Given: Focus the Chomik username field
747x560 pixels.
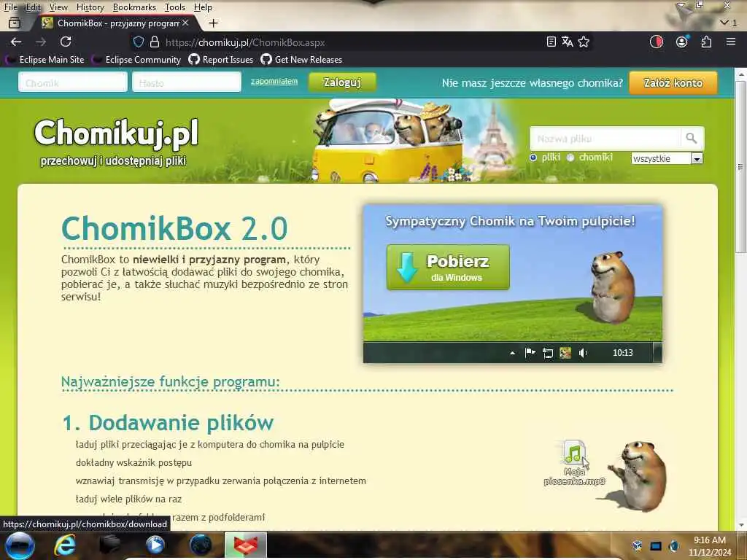Looking at the screenshot, I should 73,82.
